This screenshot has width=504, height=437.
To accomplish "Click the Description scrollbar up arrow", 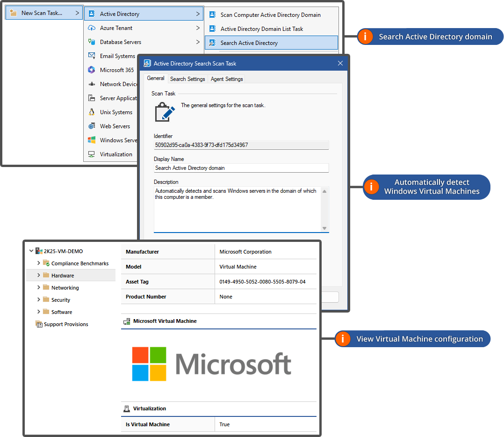I will pos(324,191).
